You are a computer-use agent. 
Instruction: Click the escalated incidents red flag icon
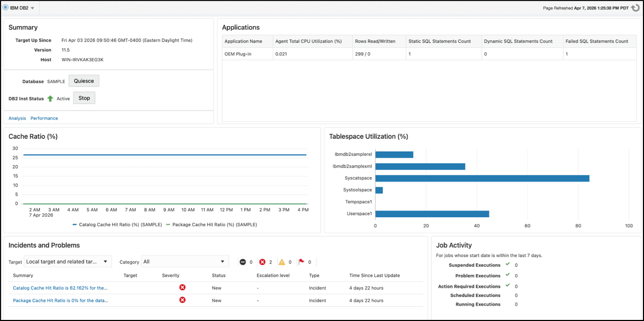(x=302, y=262)
